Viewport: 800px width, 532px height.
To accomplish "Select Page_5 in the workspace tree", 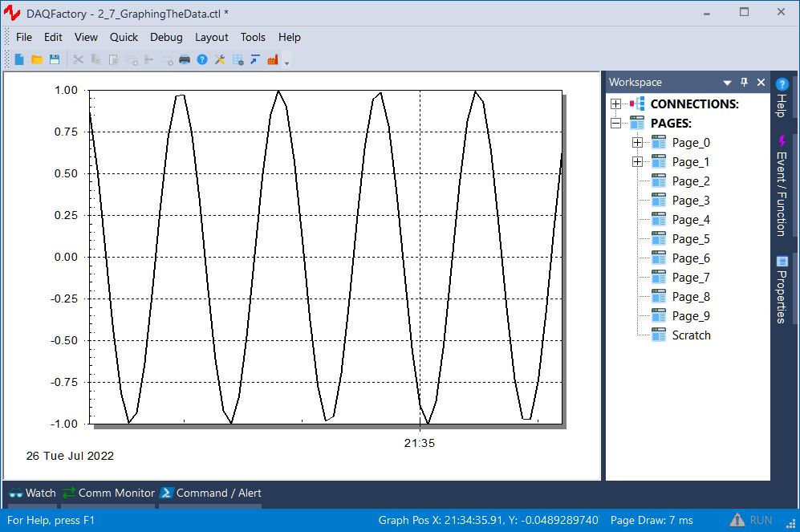I will click(x=690, y=239).
